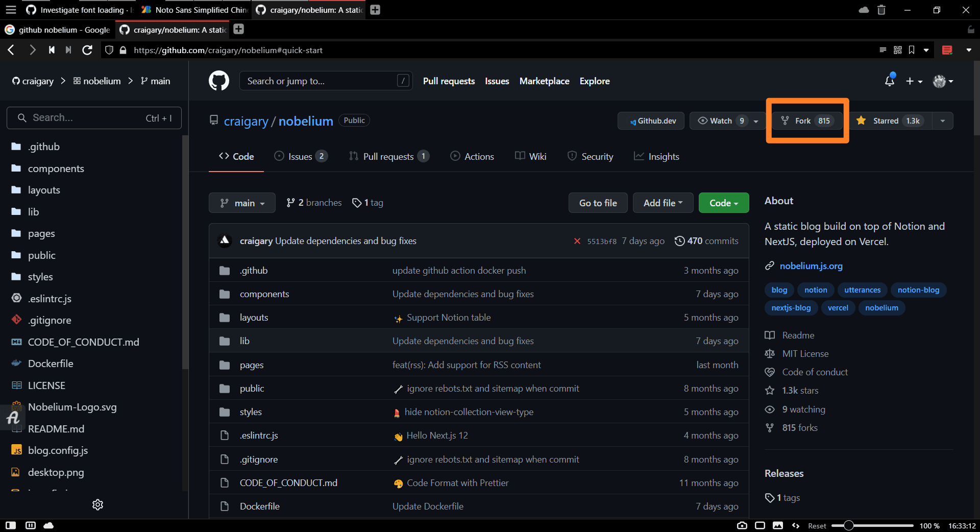
Task: Toggle tab tiling icon in status bar
Action: click(x=760, y=525)
